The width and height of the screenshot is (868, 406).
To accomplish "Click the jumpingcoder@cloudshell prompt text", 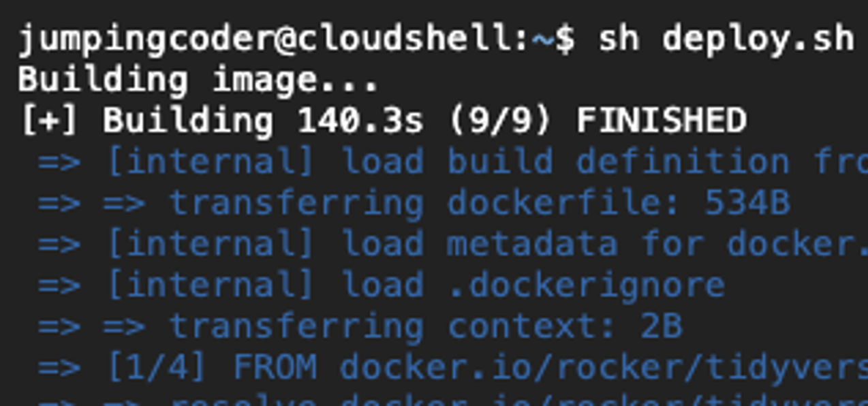I will pos(273,39).
